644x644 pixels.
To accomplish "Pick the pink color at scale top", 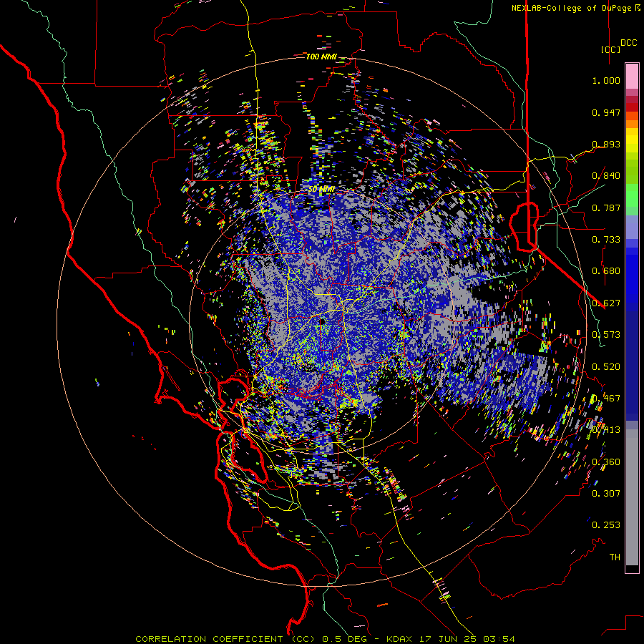I will pyautogui.click(x=632, y=77).
